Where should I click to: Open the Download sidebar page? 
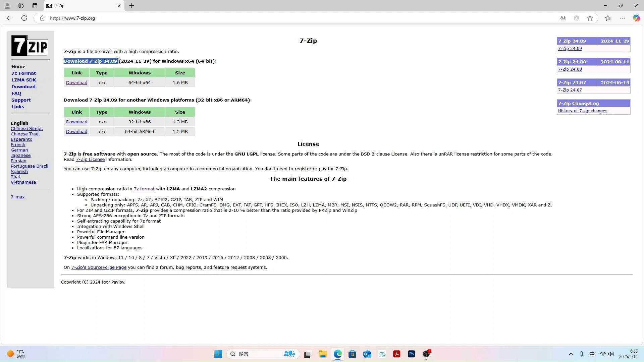[23, 86]
